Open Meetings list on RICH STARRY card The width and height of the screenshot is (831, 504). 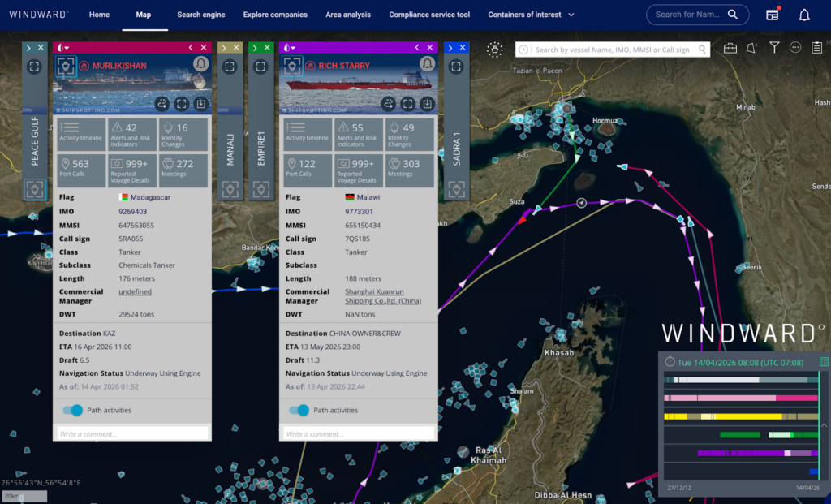click(410, 170)
